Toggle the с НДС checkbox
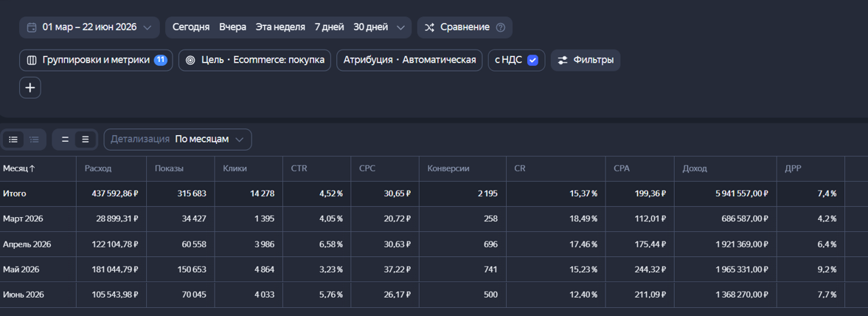This screenshot has width=868, height=316. (x=532, y=60)
